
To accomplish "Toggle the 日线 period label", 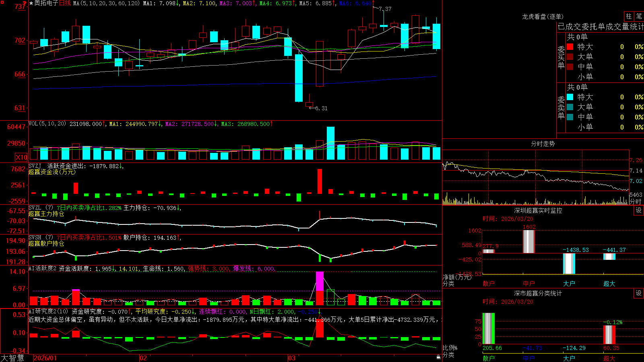I will click(65, 3).
